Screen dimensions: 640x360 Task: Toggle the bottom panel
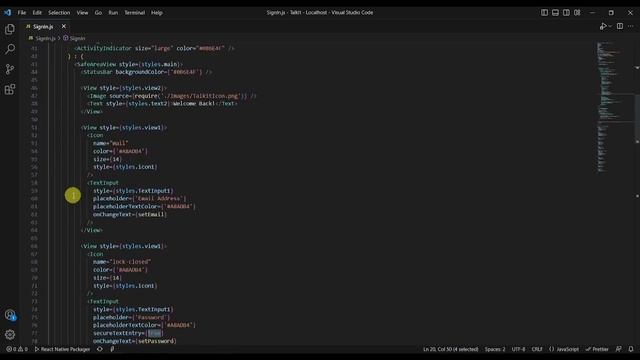tap(556, 13)
